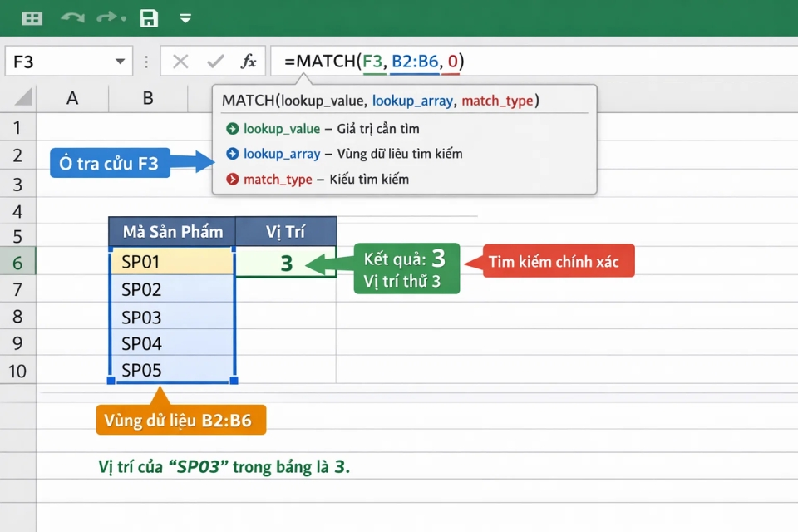Click the result cell showing 3
This screenshot has height=532, width=798.
285,261
